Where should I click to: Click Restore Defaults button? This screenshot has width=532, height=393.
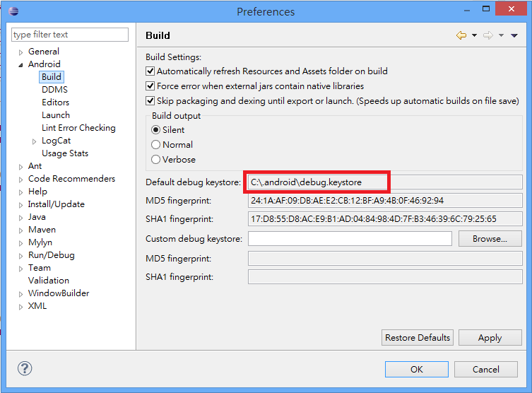[x=418, y=338]
